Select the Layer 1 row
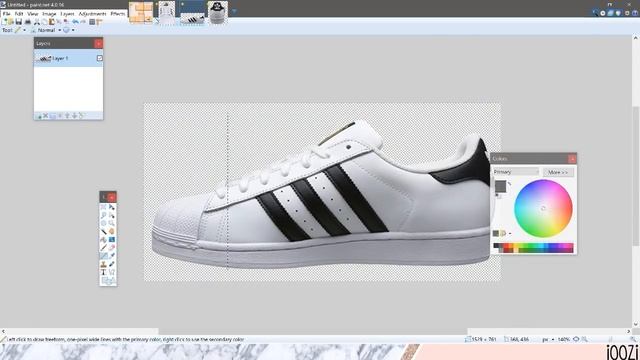Screen dimensions: 640x360 point(69,58)
